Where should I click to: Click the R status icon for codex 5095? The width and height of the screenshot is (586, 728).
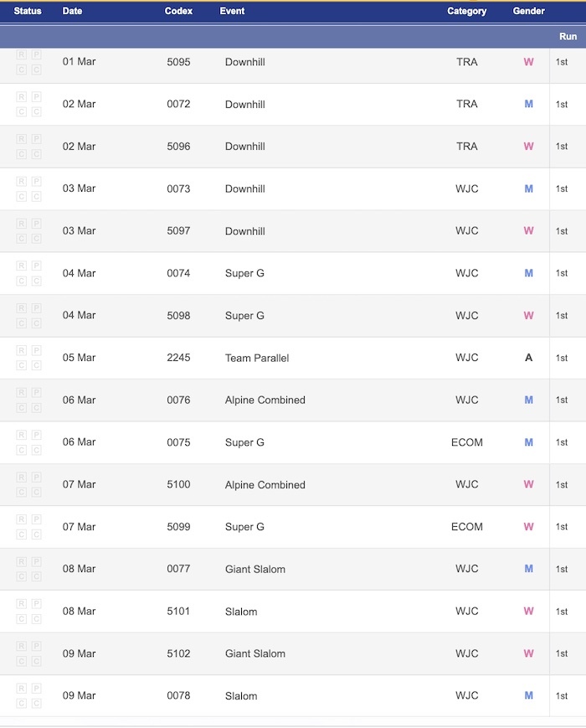pyautogui.click(x=21, y=54)
